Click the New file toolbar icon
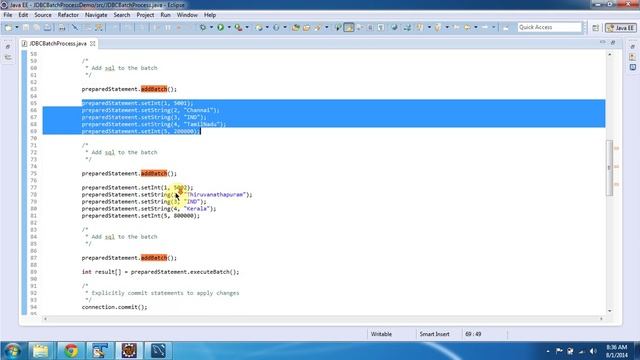The image size is (640, 360). (8, 27)
